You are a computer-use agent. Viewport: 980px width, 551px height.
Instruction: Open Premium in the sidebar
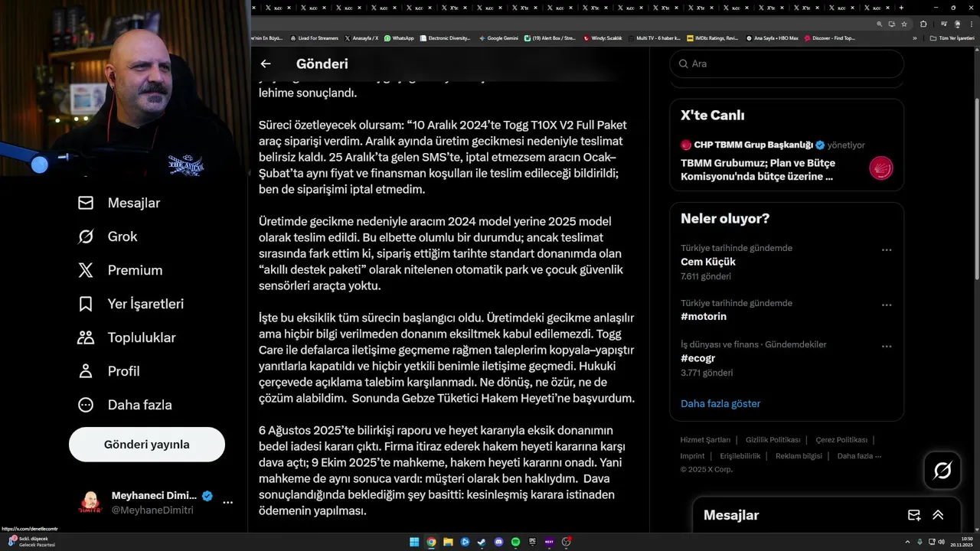click(120, 270)
